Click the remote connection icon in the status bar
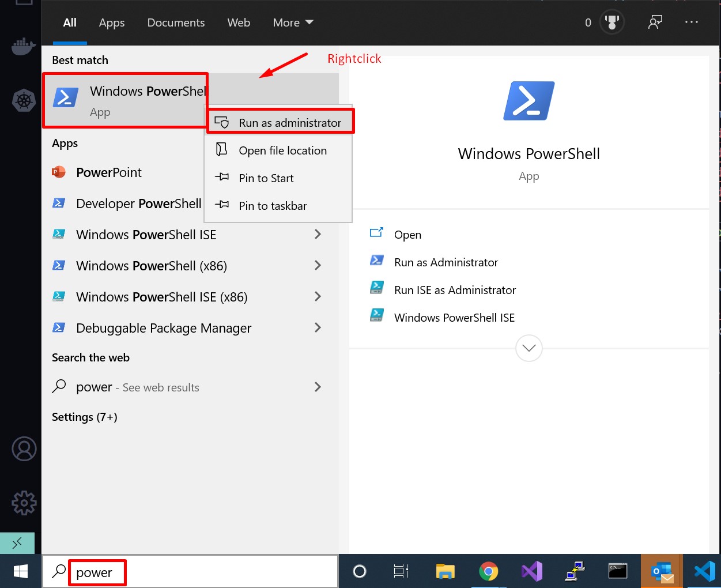This screenshot has width=721, height=588. [x=17, y=542]
